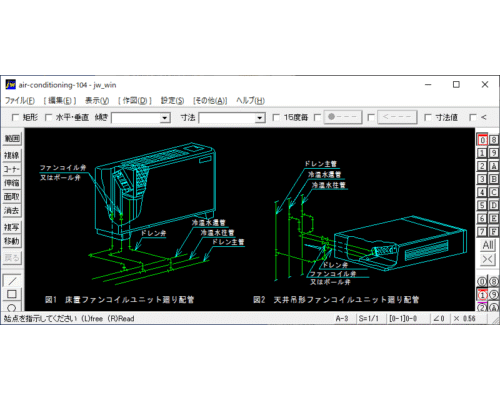The height and width of the screenshot is (400, 500).
Task: Open the 作図(D) menu
Action: (135, 100)
